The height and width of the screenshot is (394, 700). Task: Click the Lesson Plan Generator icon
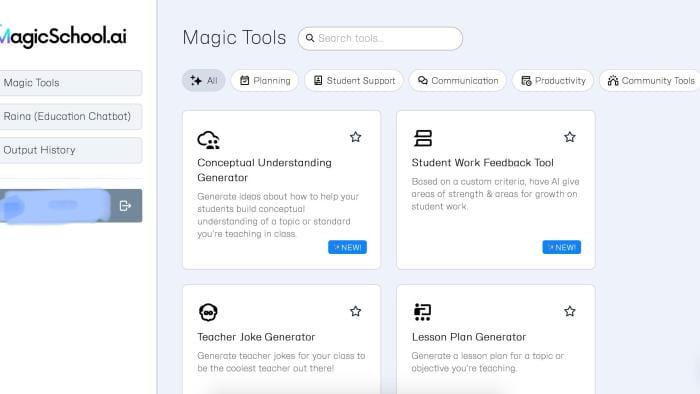422,312
